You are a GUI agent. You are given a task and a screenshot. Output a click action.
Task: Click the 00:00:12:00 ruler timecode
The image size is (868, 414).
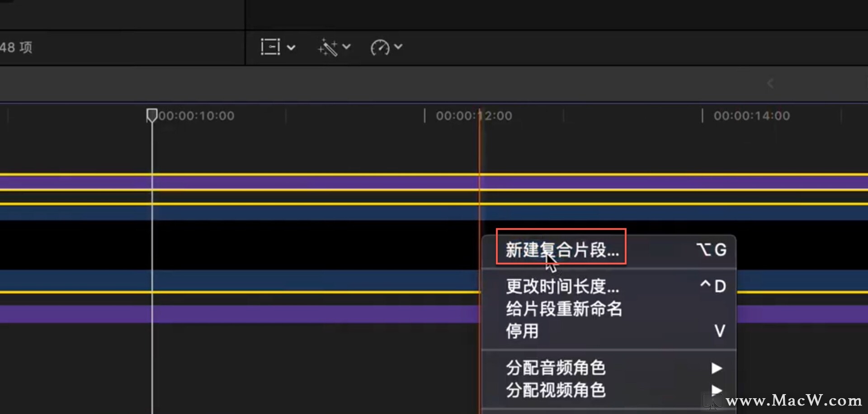point(474,116)
